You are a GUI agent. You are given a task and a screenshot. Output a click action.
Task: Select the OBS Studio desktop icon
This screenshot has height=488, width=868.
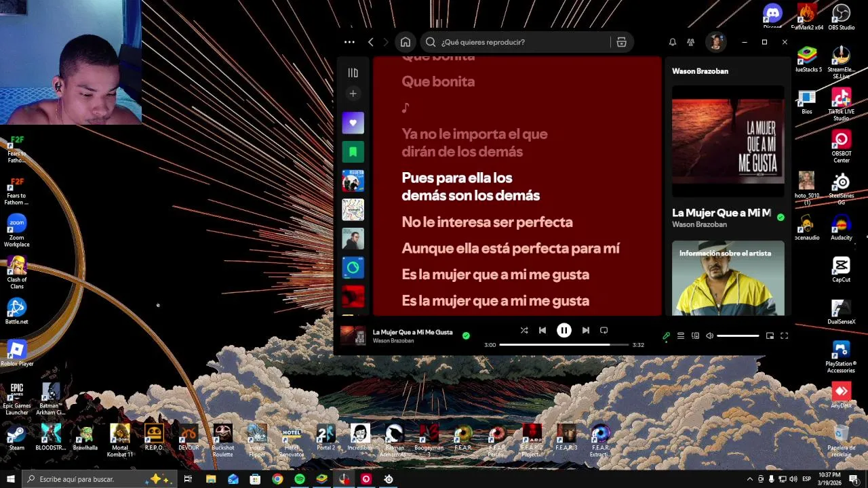tap(841, 17)
